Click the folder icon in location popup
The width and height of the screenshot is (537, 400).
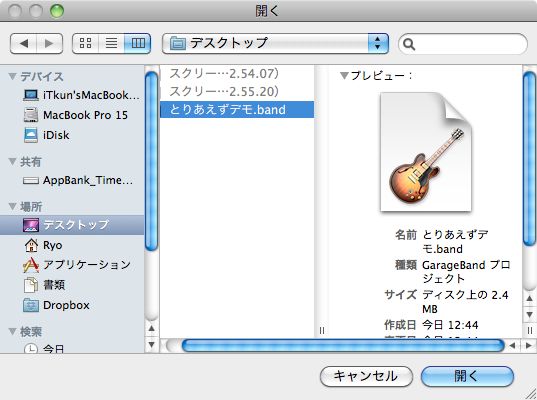click(x=177, y=43)
